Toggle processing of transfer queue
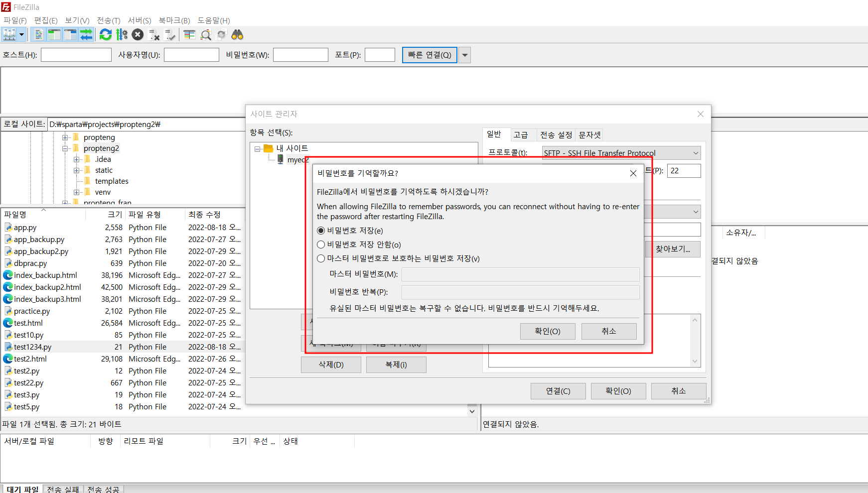The image size is (868, 493). click(122, 34)
